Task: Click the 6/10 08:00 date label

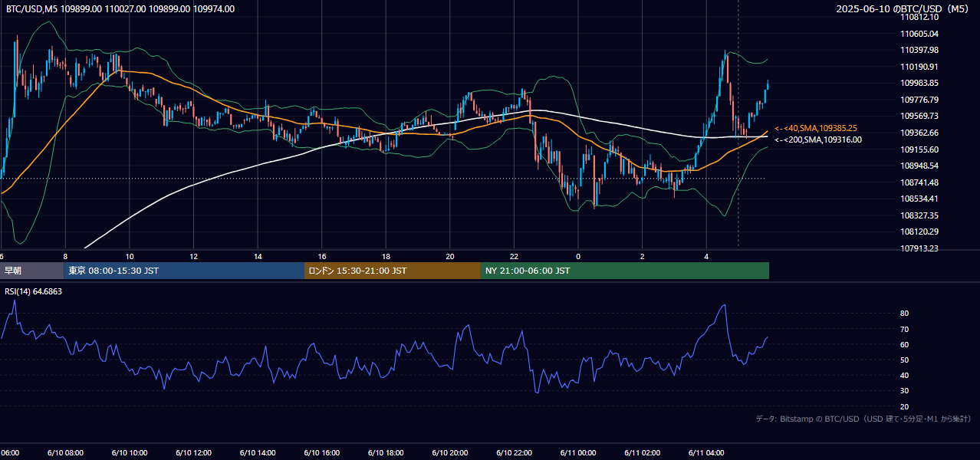Action: 65,452
